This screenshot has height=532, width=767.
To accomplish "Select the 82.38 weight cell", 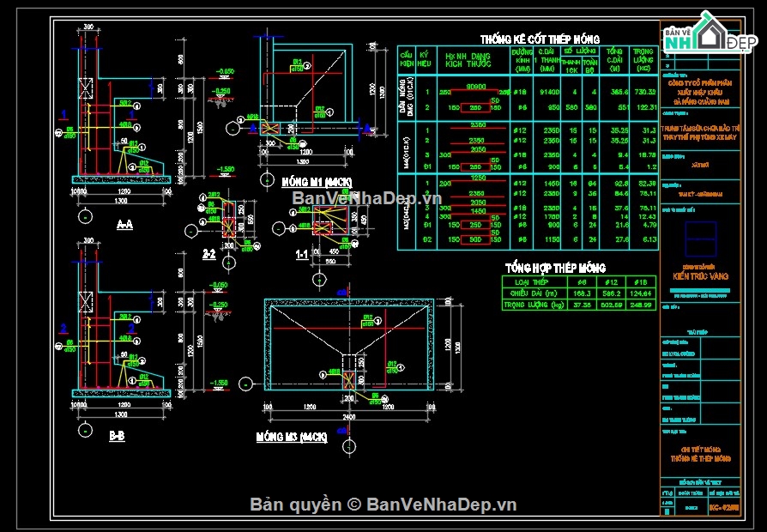I will click(647, 184).
